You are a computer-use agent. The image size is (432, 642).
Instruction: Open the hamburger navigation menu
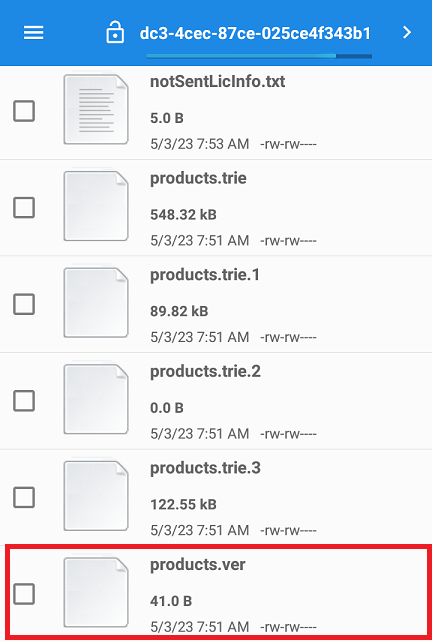click(34, 33)
